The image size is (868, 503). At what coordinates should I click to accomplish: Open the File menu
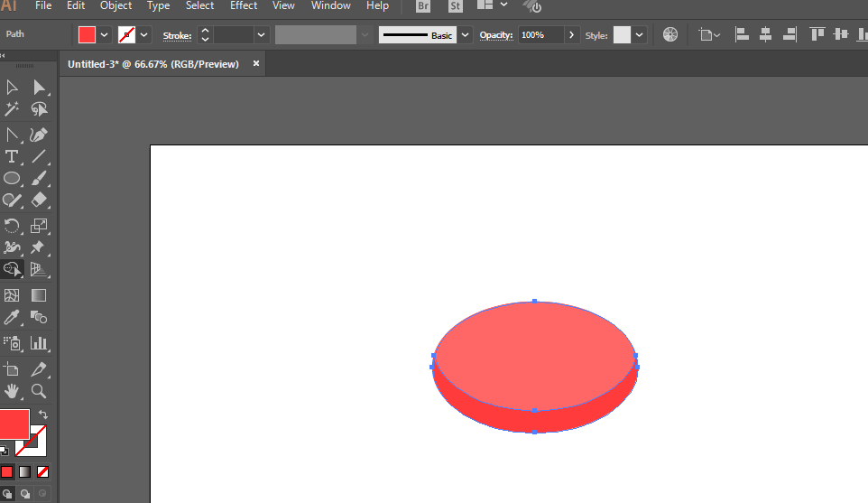pos(43,5)
